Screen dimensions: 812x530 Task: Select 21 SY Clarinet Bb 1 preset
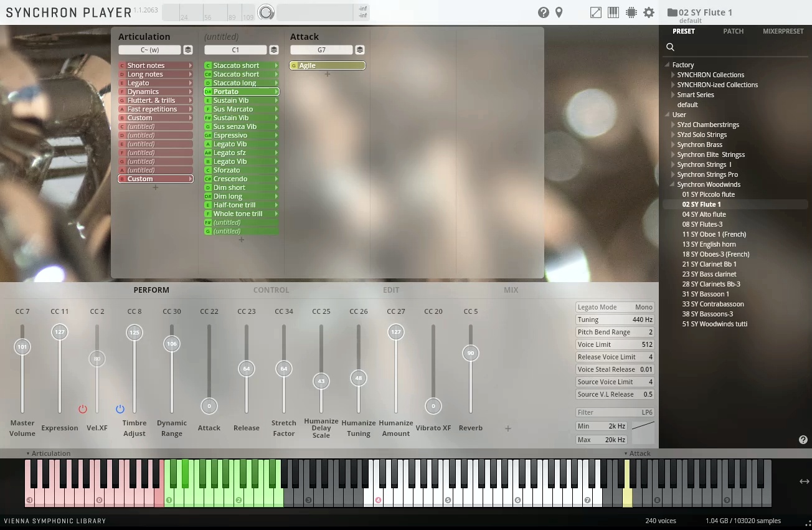point(709,264)
